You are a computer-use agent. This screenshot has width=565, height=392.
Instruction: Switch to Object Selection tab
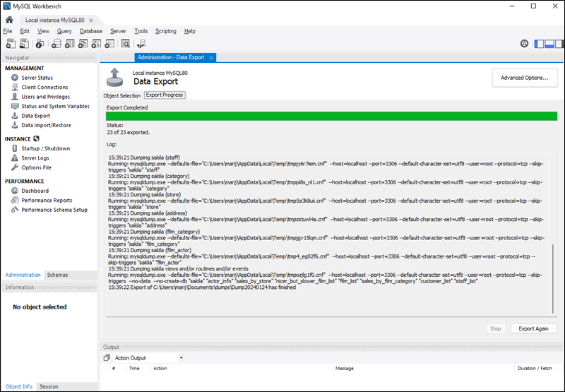(121, 95)
